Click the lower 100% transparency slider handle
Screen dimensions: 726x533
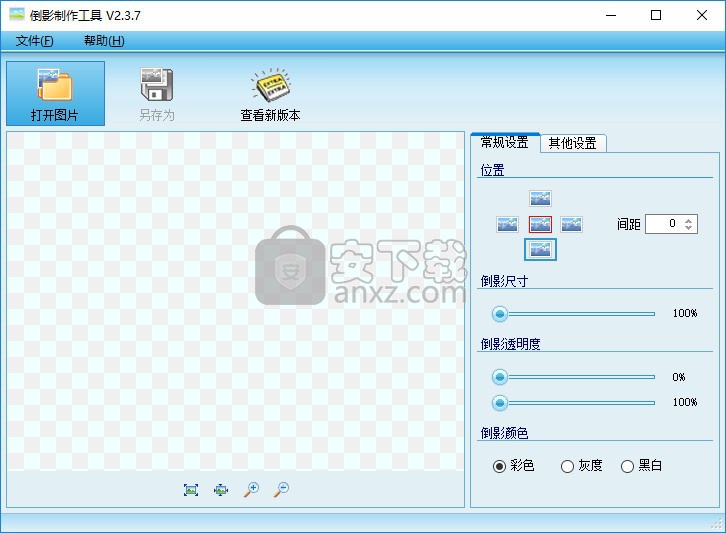[x=500, y=403]
